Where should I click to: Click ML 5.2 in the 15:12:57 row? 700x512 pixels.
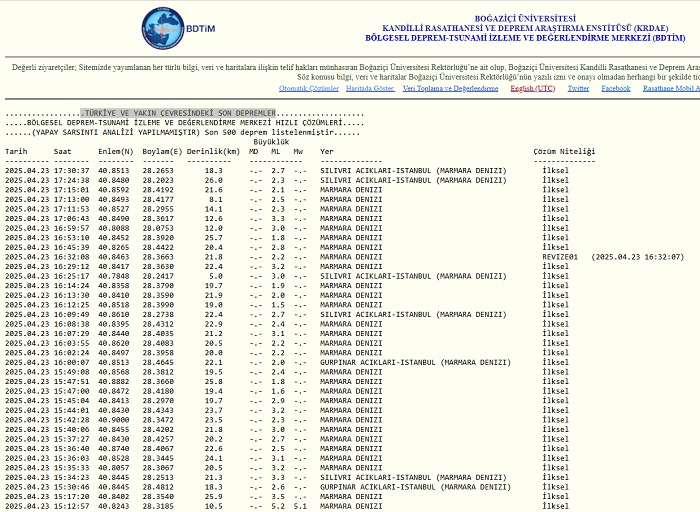click(x=278, y=507)
